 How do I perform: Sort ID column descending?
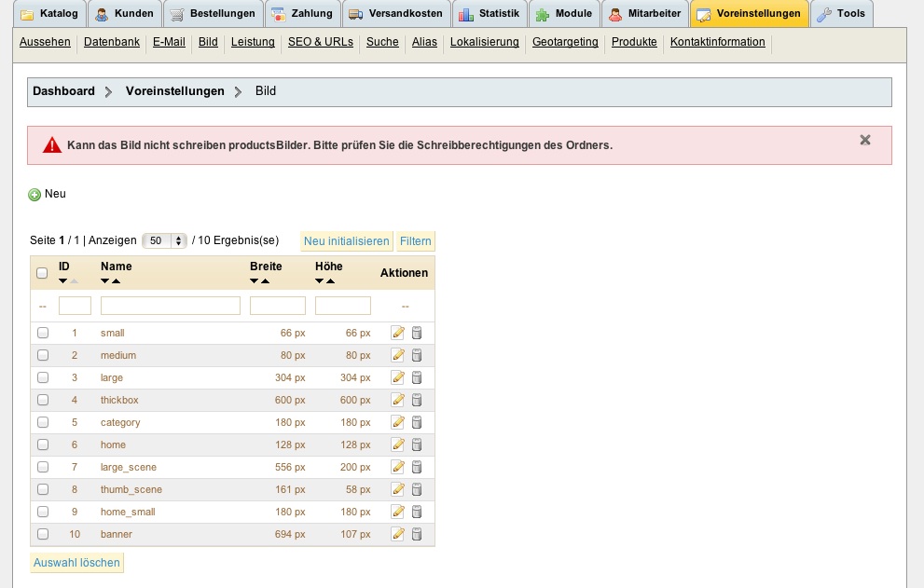click(63, 281)
